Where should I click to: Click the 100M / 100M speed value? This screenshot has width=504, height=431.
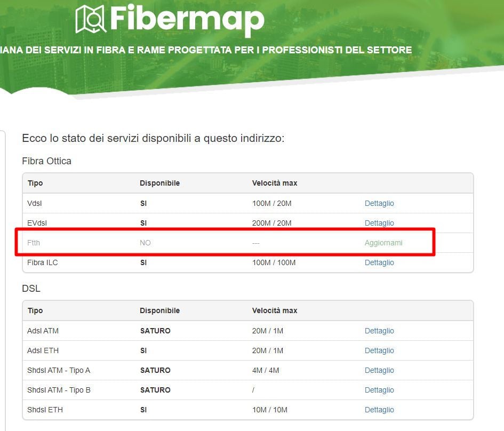pyautogui.click(x=274, y=262)
